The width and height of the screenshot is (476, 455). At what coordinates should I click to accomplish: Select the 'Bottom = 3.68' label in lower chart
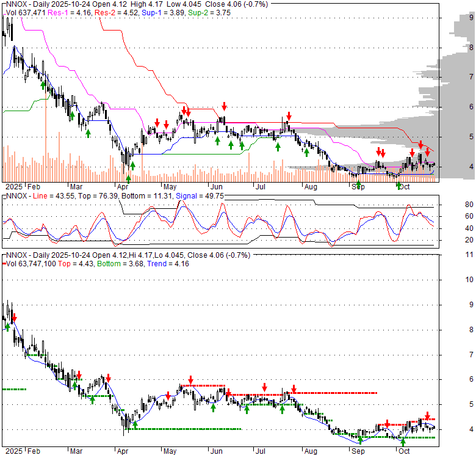tap(120, 264)
